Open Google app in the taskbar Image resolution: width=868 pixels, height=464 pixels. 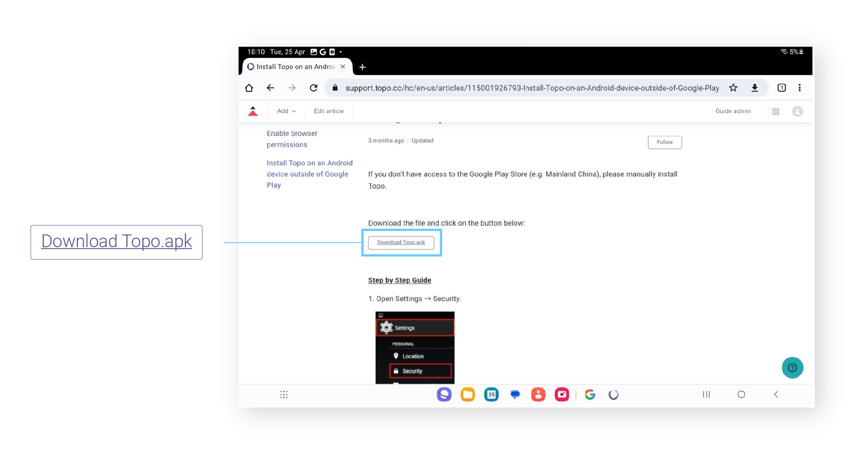click(x=590, y=394)
